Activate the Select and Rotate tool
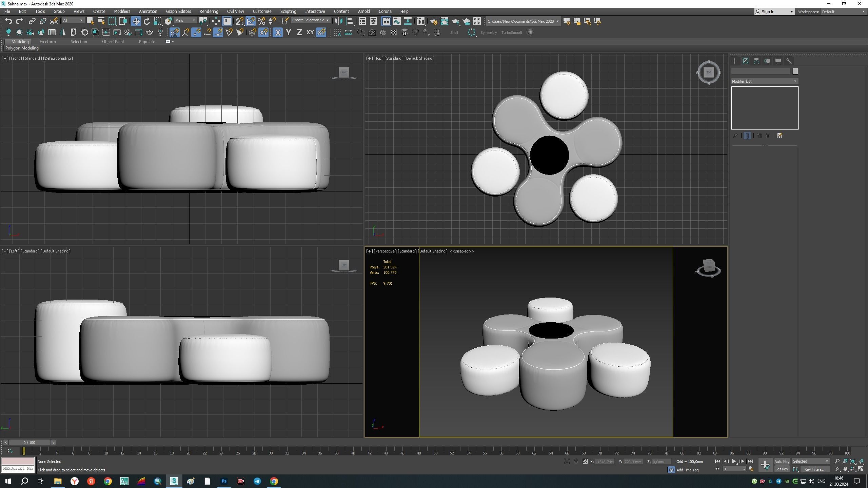This screenshot has width=868, height=488. pyautogui.click(x=147, y=21)
